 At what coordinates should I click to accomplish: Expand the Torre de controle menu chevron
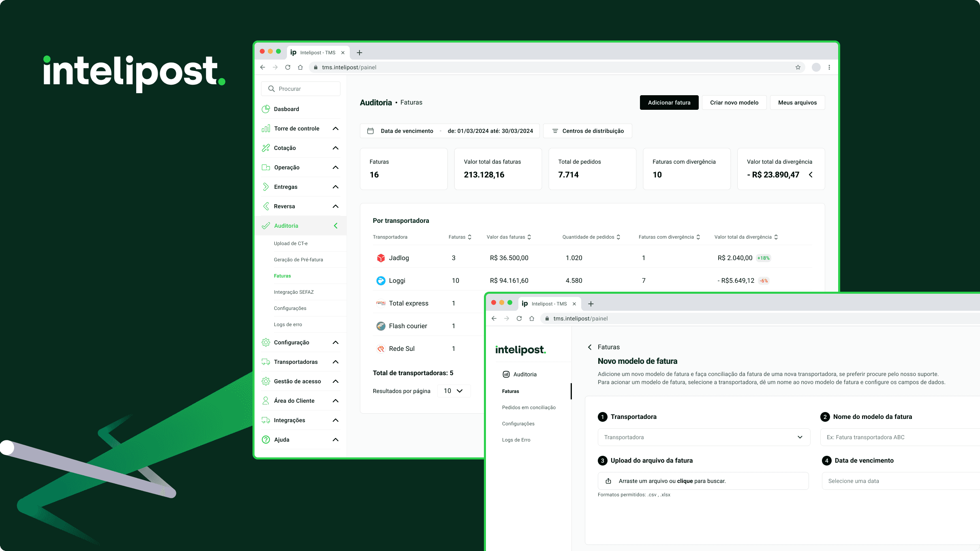click(336, 128)
